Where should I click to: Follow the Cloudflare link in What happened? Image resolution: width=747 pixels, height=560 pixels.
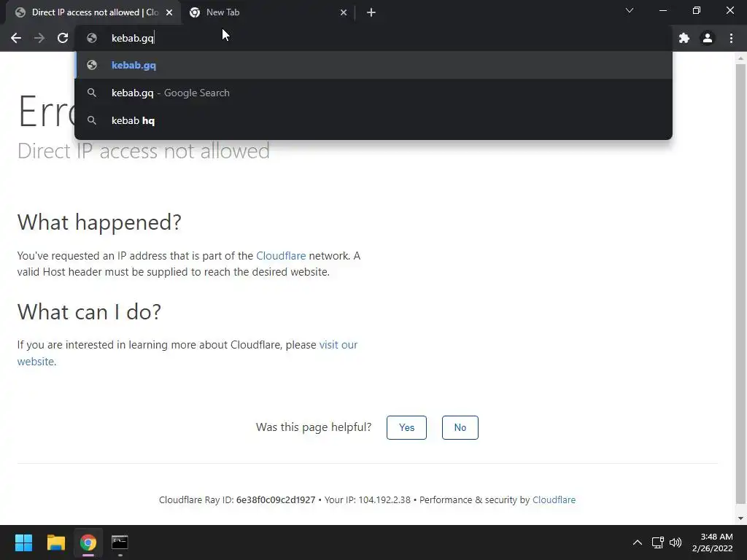click(281, 256)
